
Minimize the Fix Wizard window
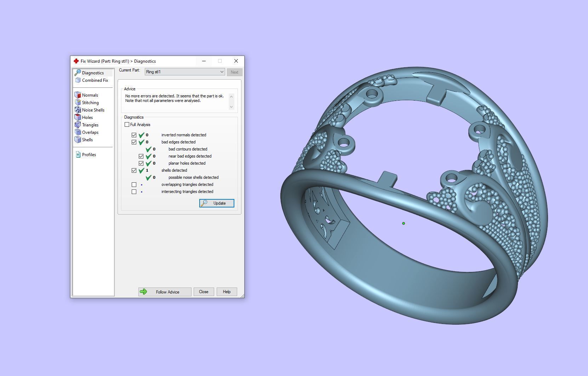(x=204, y=61)
